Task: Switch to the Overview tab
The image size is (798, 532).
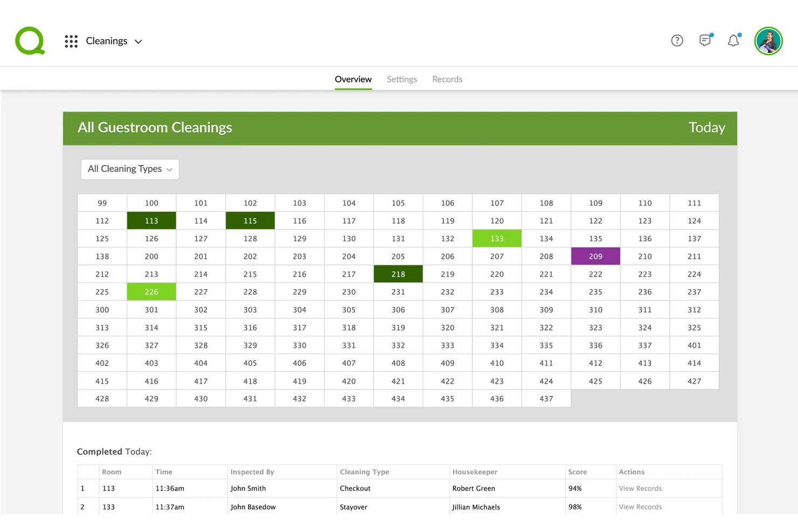Action: (x=353, y=79)
